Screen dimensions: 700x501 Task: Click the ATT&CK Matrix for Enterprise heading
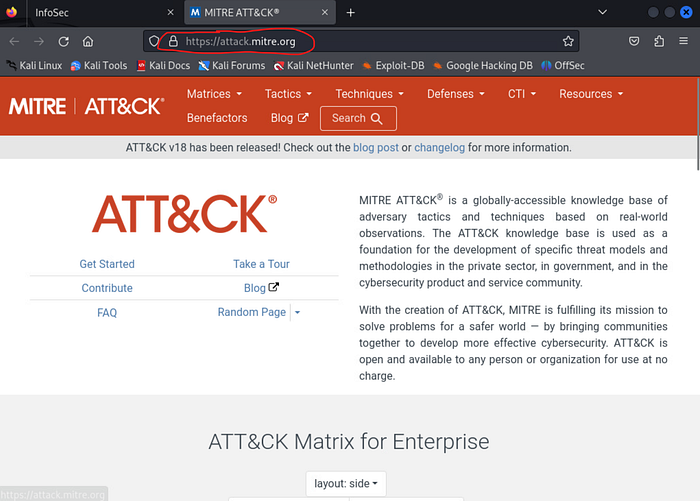[x=349, y=442]
